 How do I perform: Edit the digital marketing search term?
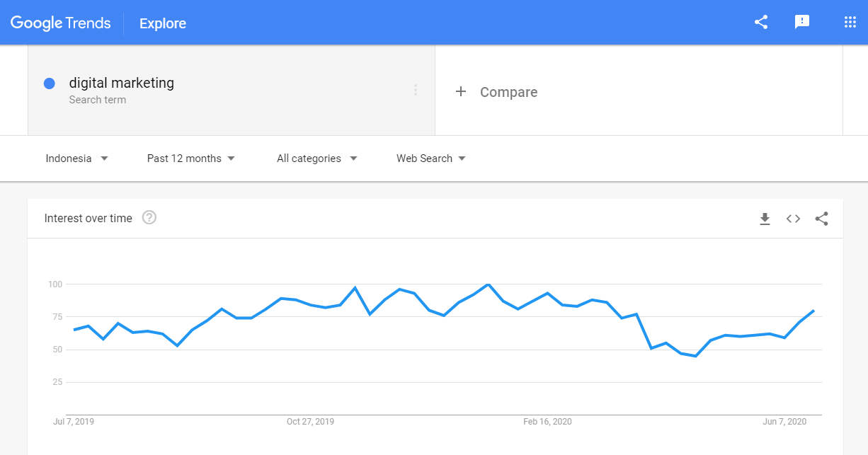(121, 83)
